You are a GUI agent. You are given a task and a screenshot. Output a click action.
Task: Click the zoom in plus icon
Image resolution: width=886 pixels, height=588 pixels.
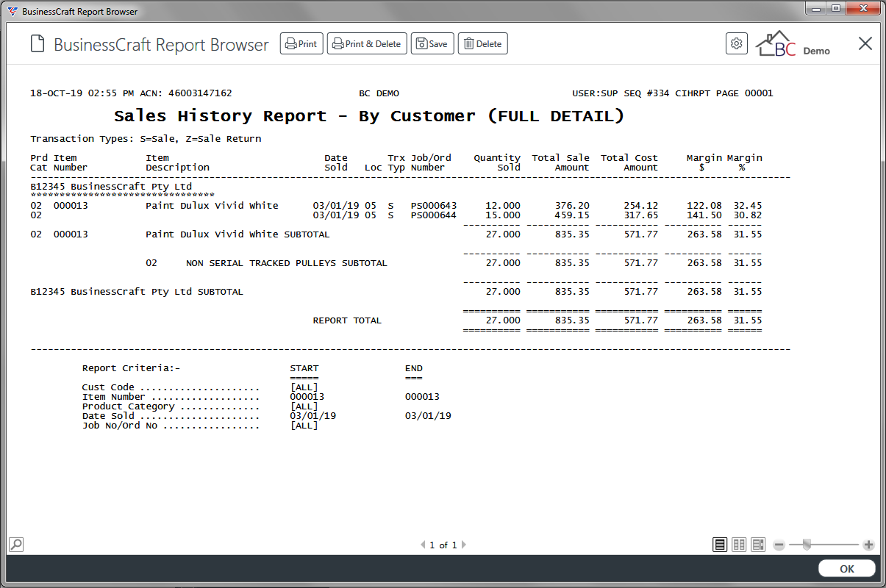(868, 545)
